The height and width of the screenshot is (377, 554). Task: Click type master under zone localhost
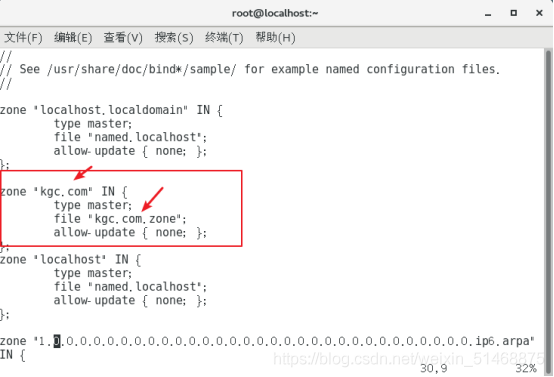click(x=93, y=273)
